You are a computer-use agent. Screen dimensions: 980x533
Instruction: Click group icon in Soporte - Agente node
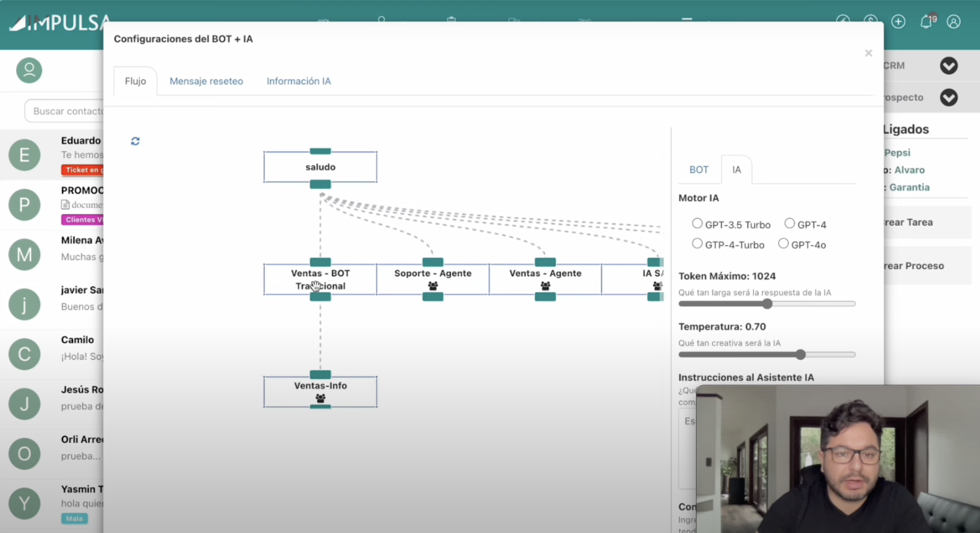point(433,285)
